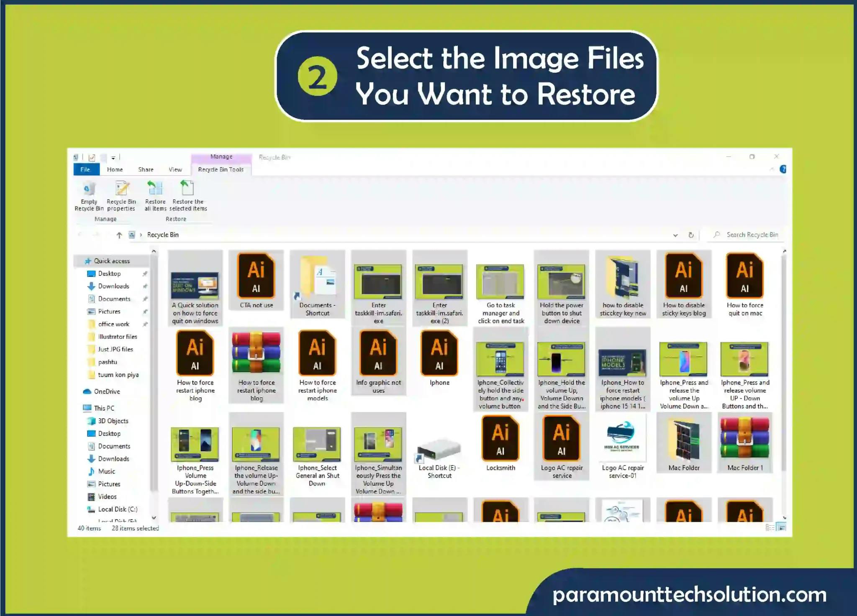Open 'office work' folder in sidebar
The image size is (857, 616).
point(113,324)
